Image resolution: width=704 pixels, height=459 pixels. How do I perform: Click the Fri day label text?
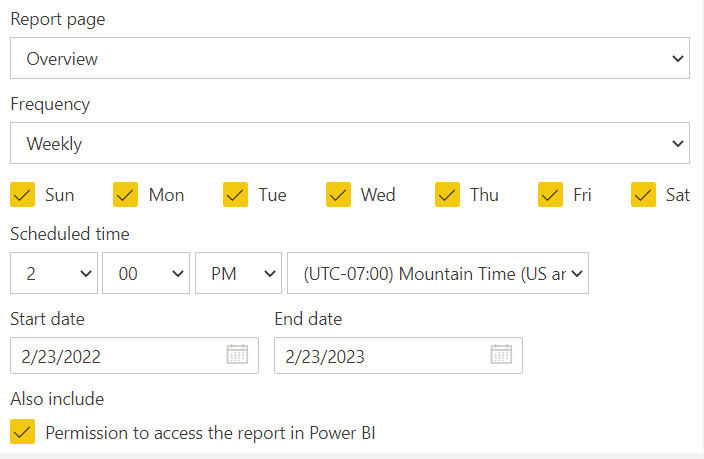(x=582, y=195)
